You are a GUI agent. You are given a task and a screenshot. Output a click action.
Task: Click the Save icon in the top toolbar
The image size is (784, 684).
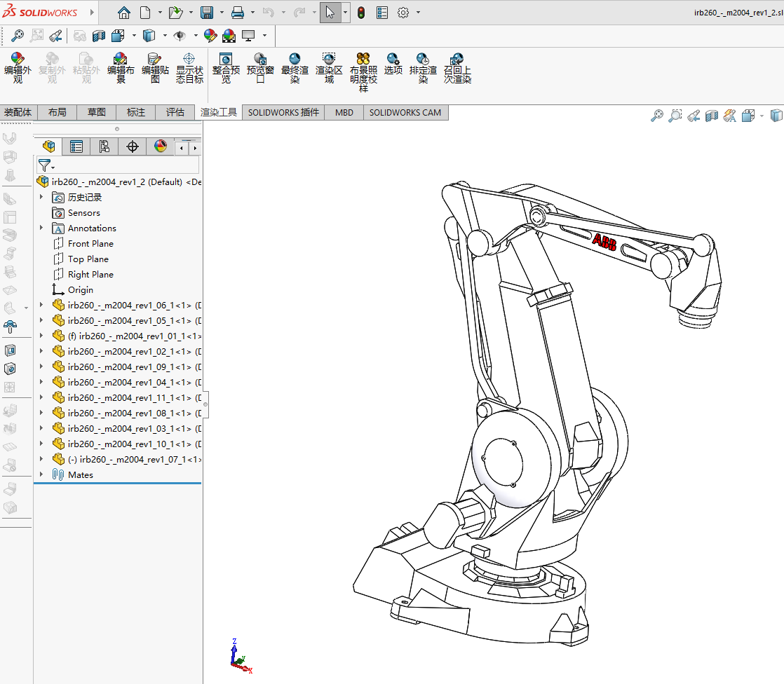(207, 13)
